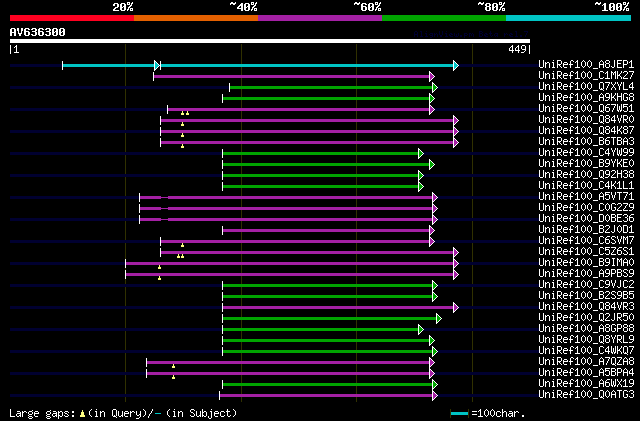
Task: Select the cyan alignment bar for A8JEP1
Action: 260,65
